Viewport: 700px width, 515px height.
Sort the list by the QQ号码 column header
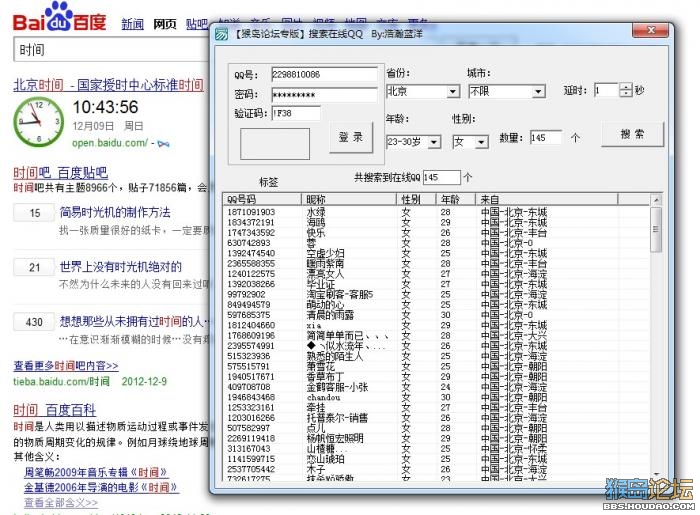tap(262, 199)
